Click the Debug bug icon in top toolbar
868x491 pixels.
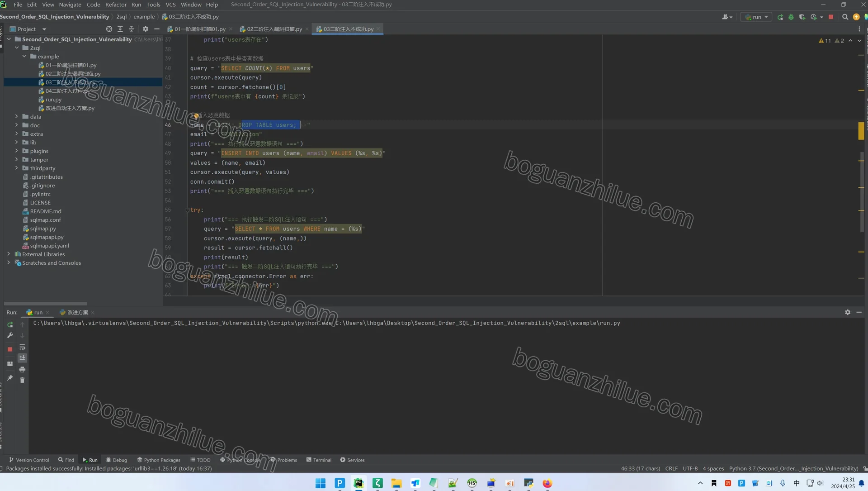(x=791, y=17)
